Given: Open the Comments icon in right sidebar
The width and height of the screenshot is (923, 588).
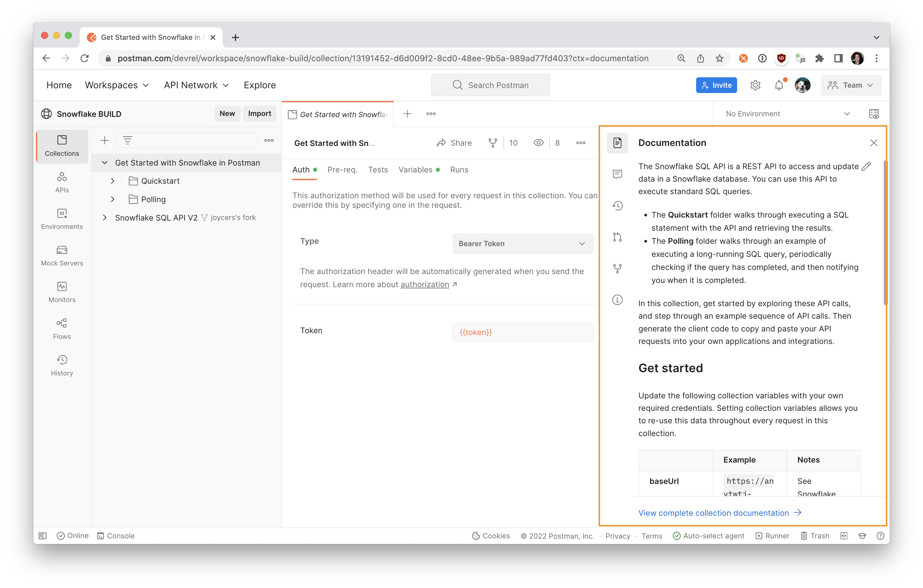Looking at the screenshot, I should pyautogui.click(x=617, y=174).
